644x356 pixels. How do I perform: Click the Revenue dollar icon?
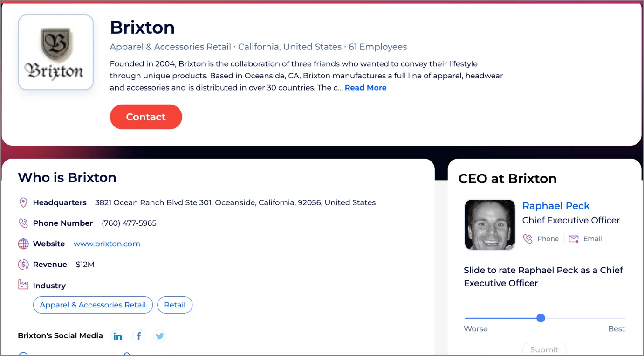[23, 264]
